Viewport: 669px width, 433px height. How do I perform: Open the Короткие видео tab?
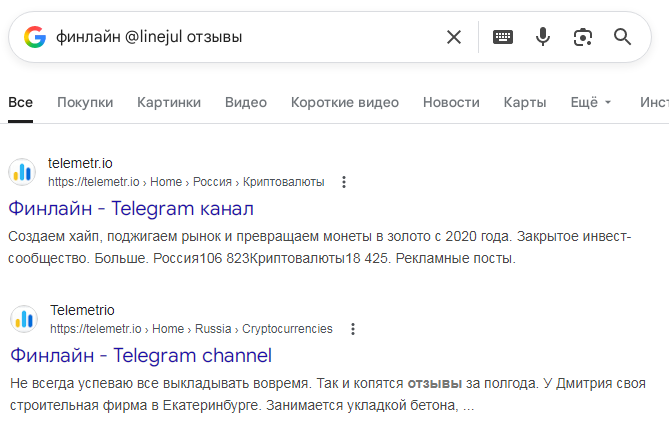[345, 102]
